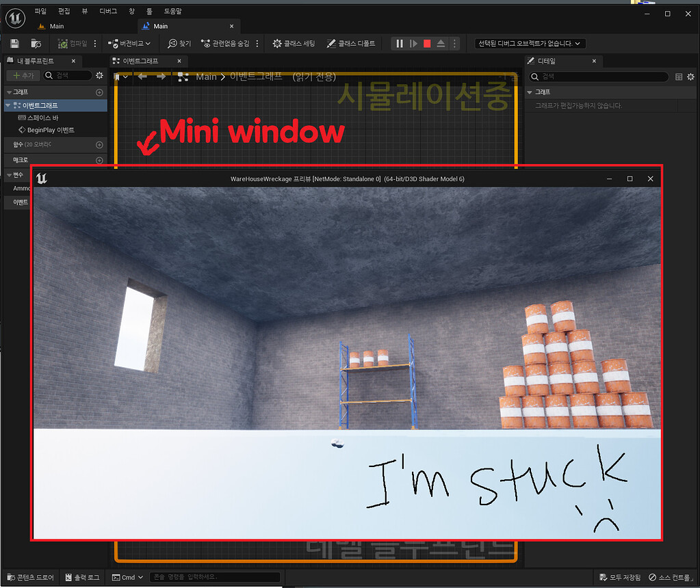The image size is (700, 588).
Task: Open play options three-dot menu
Action: click(454, 43)
